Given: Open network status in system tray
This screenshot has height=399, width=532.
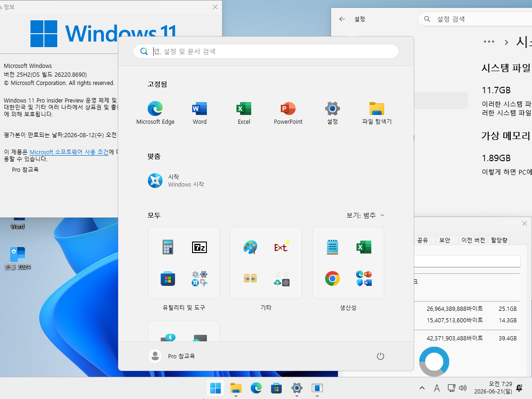Looking at the screenshot, I should [451, 388].
